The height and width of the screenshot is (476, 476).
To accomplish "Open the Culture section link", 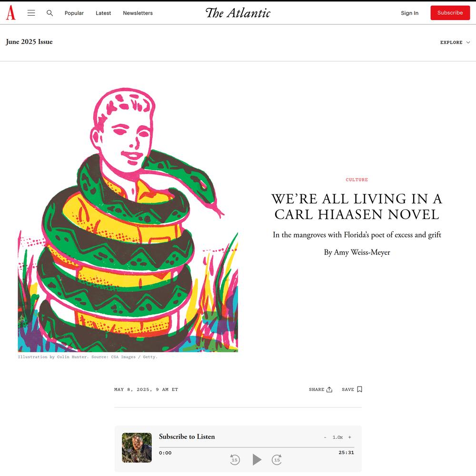I will pyautogui.click(x=357, y=180).
